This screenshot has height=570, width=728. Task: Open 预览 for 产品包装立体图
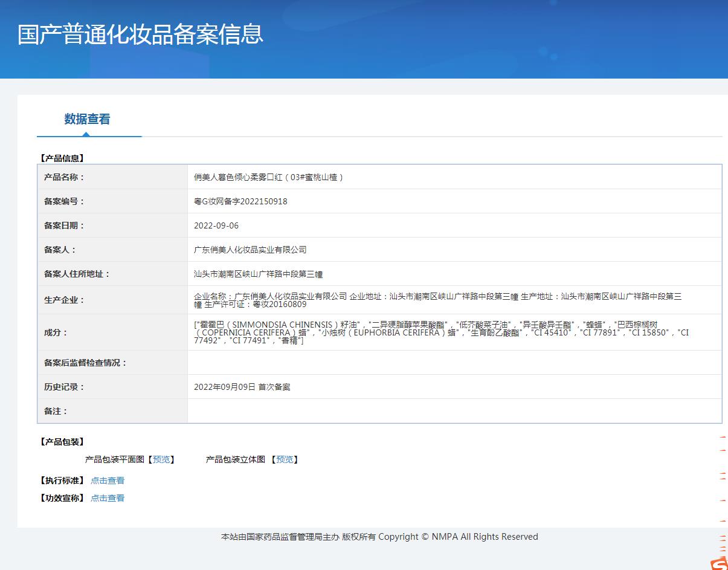click(285, 459)
